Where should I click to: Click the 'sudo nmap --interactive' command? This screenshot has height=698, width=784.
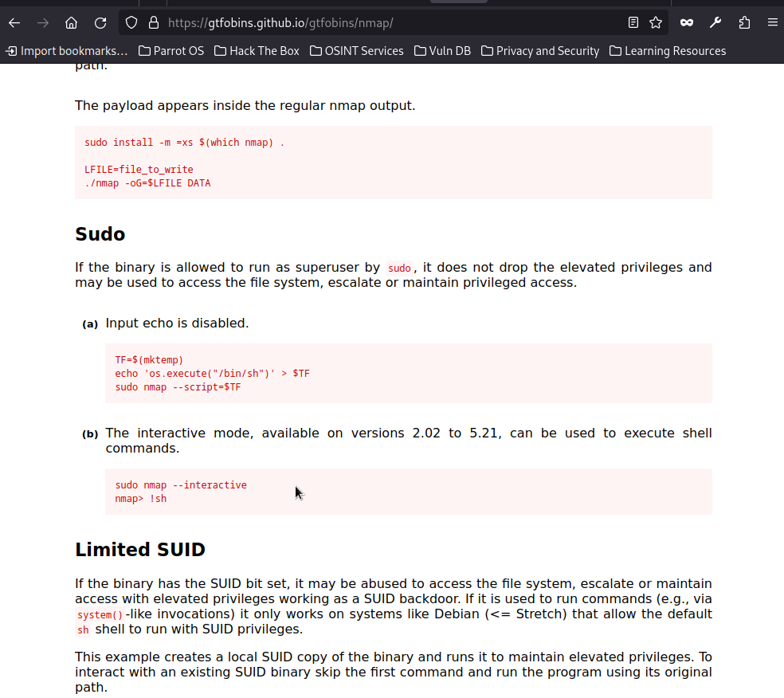pyautogui.click(x=181, y=485)
